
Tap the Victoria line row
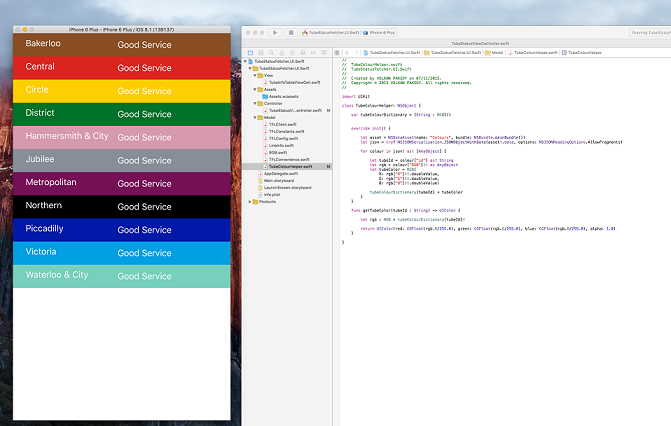click(121, 252)
